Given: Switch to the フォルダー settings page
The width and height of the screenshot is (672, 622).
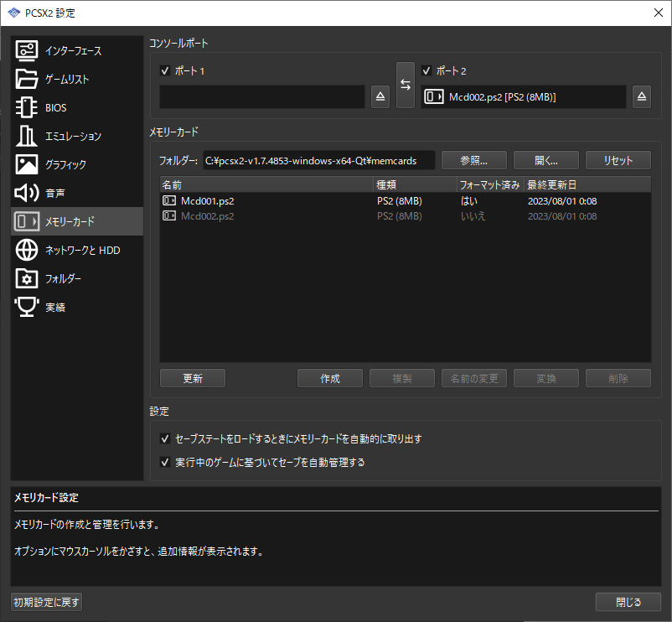Looking at the screenshot, I should coord(25,278).
